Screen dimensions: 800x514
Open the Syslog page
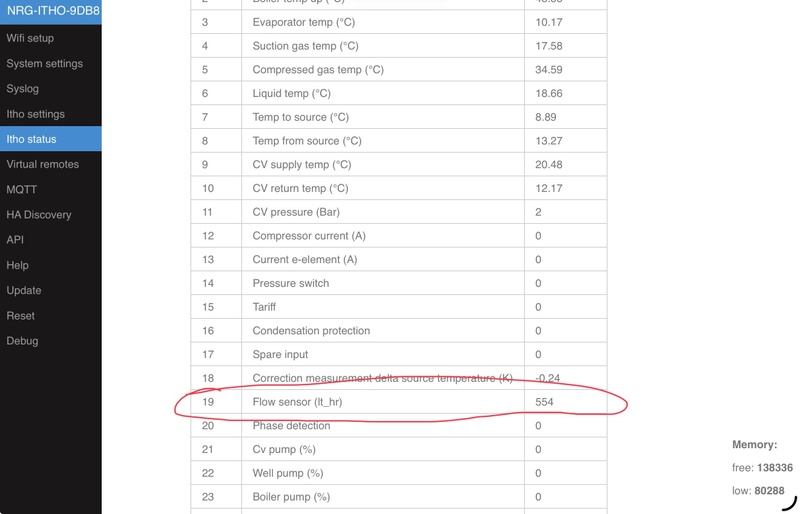coord(23,89)
